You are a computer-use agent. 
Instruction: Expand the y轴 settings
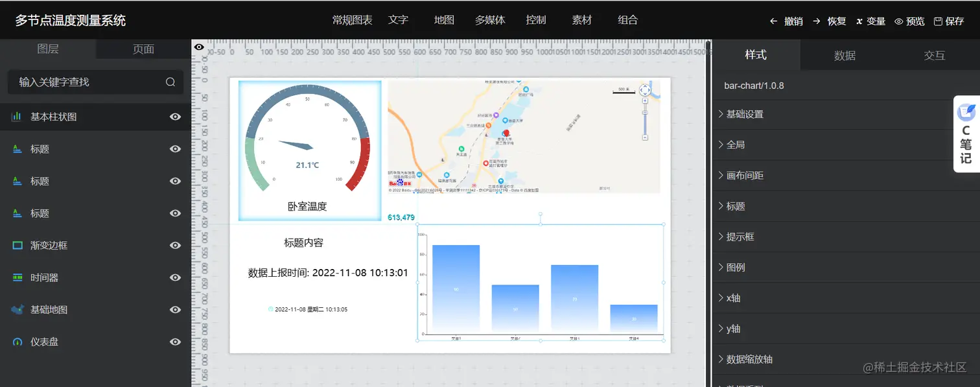tap(846, 329)
